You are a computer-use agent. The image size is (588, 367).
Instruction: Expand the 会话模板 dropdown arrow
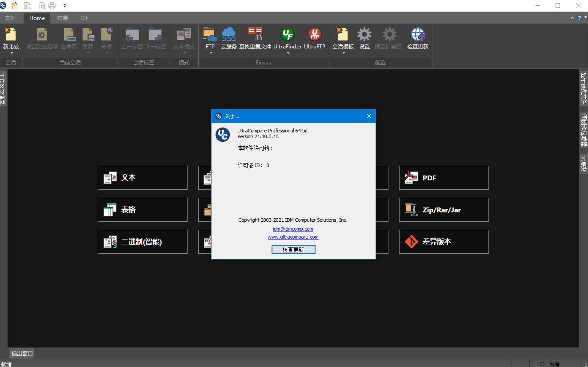(343, 53)
